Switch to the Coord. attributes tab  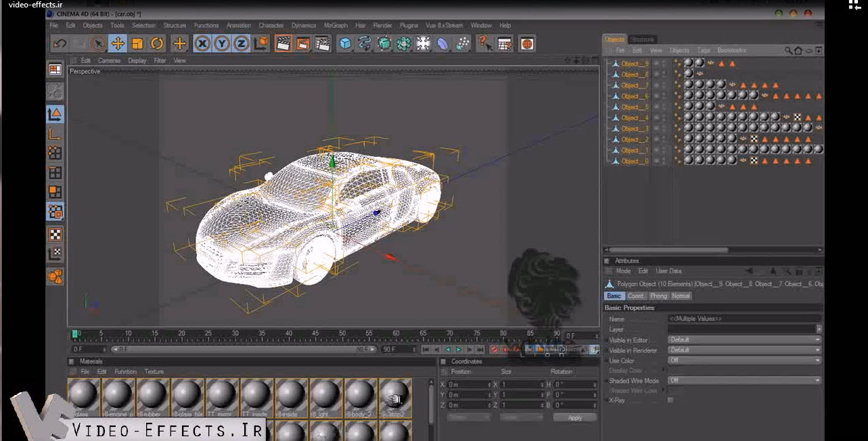(636, 296)
